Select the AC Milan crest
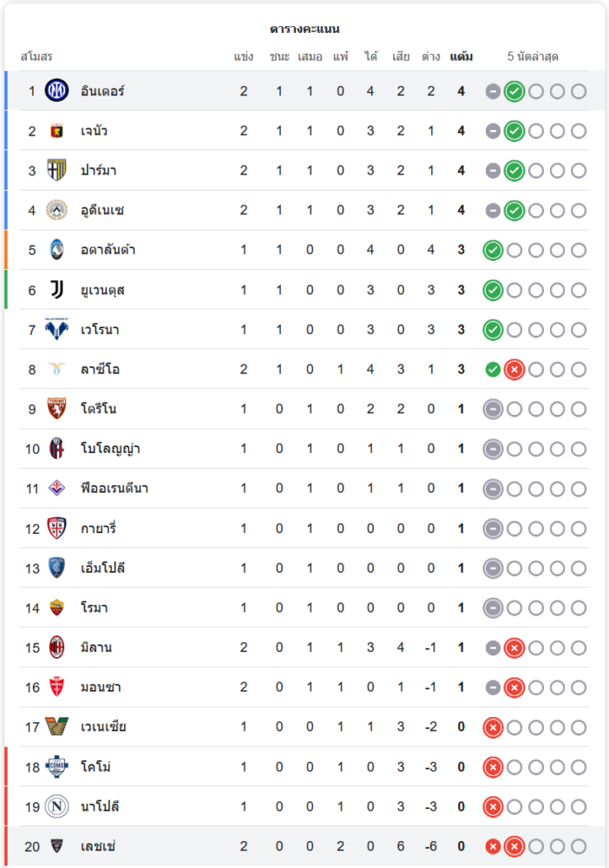Image resolution: width=609 pixels, height=868 pixels. 56,648
